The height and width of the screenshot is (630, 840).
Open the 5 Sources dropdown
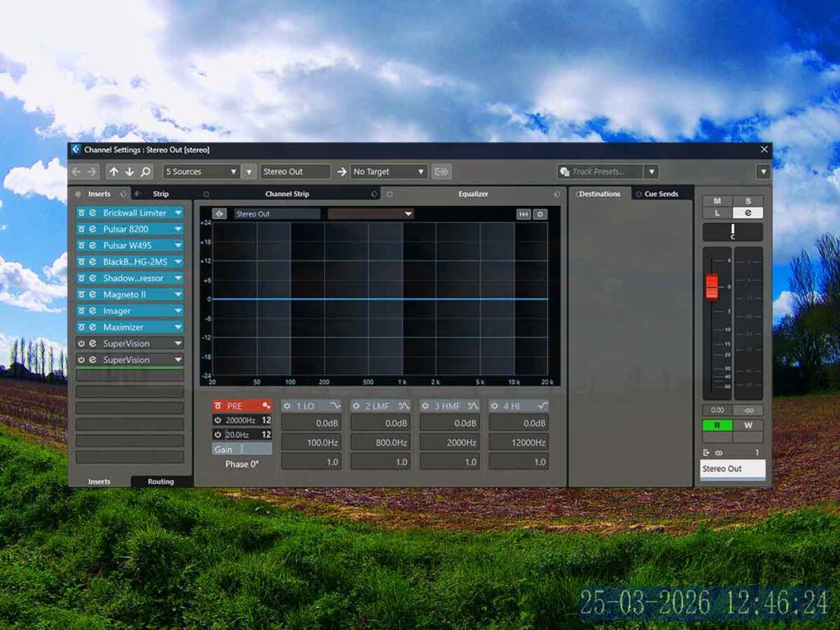pos(201,171)
